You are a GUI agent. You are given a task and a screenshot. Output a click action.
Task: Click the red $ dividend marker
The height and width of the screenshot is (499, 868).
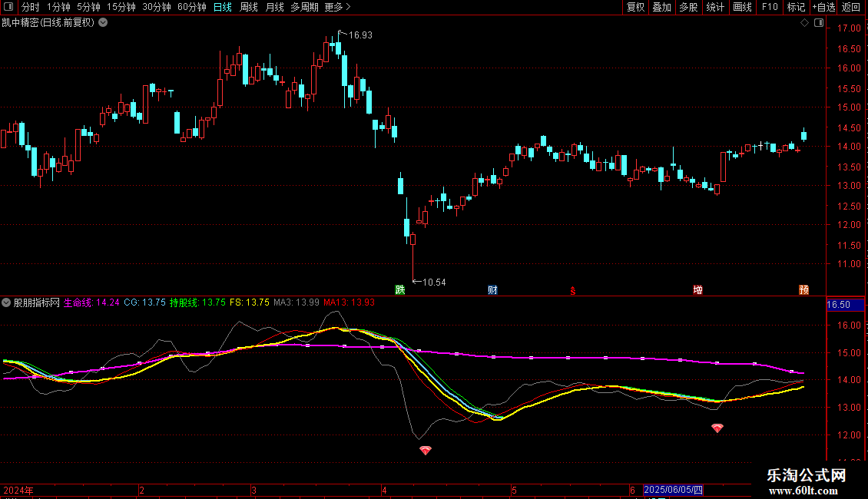pyautogui.click(x=573, y=290)
